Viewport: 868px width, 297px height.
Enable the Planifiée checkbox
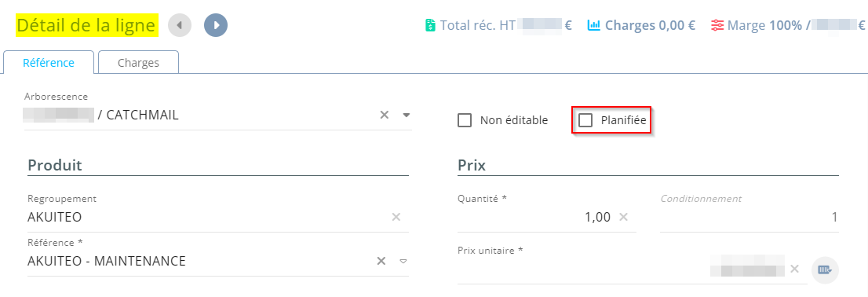coord(585,120)
